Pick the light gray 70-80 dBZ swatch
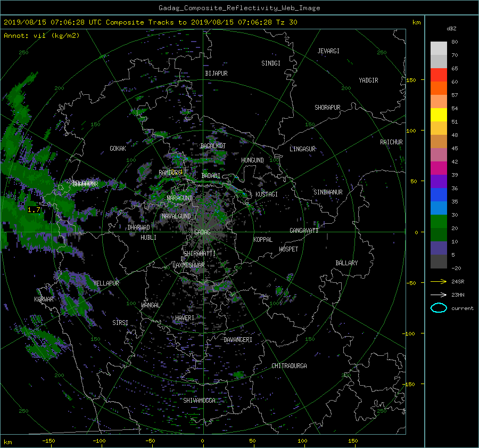The width and height of the screenshot is (479, 448). [x=439, y=48]
